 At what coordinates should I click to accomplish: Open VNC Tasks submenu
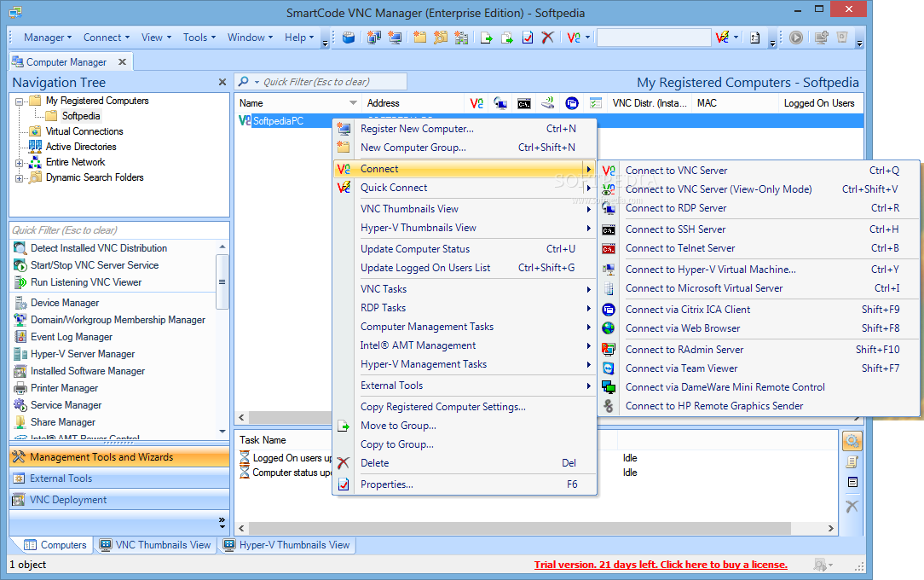(465, 289)
